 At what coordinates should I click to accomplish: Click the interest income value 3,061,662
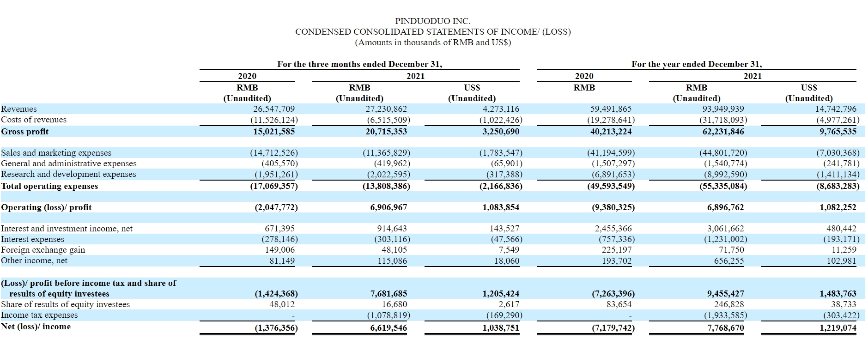click(x=726, y=229)
